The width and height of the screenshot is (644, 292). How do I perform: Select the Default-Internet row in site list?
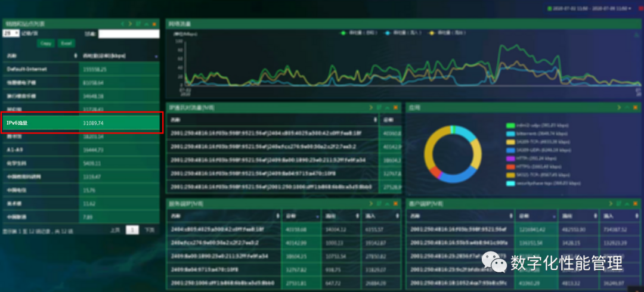81,69
